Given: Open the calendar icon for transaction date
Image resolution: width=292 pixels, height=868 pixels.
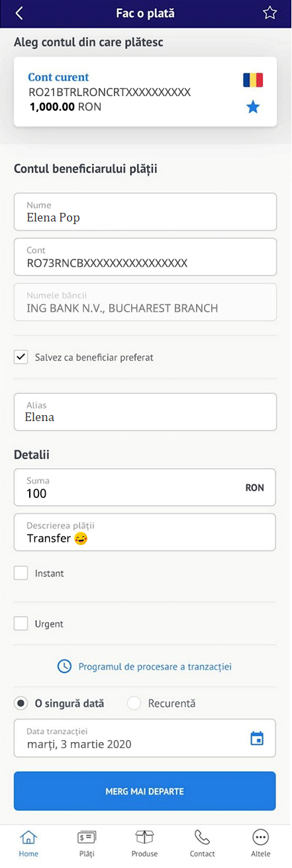Looking at the screenshot, I should tap(257, 738).
